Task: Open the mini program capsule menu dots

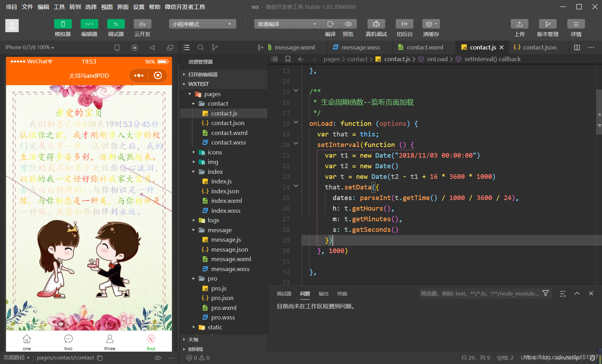Action: click(139, 75)
